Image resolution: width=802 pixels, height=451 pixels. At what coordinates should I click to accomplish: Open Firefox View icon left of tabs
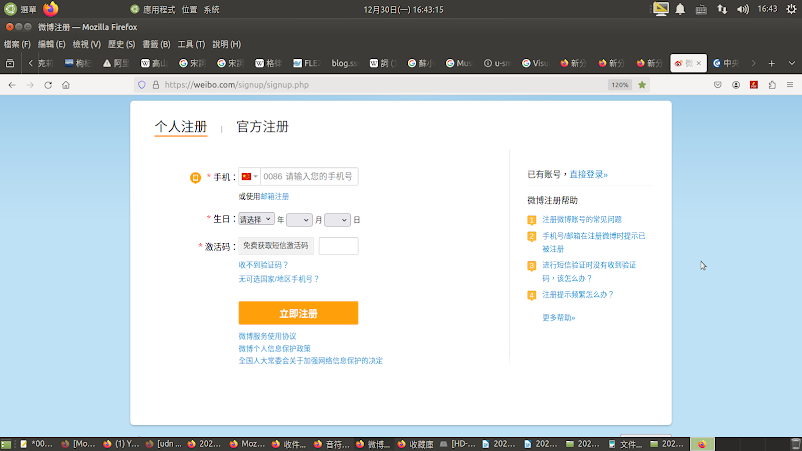10,63
